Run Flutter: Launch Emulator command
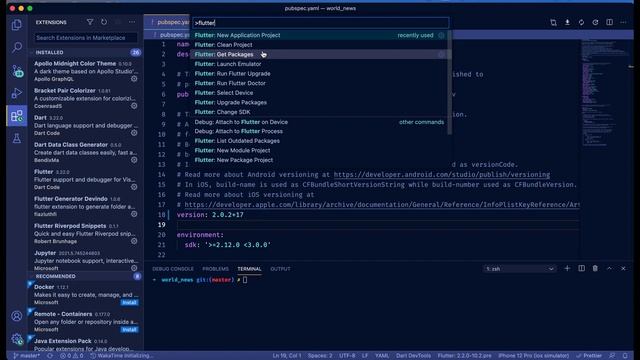The image size is (640, 360). 320,64
